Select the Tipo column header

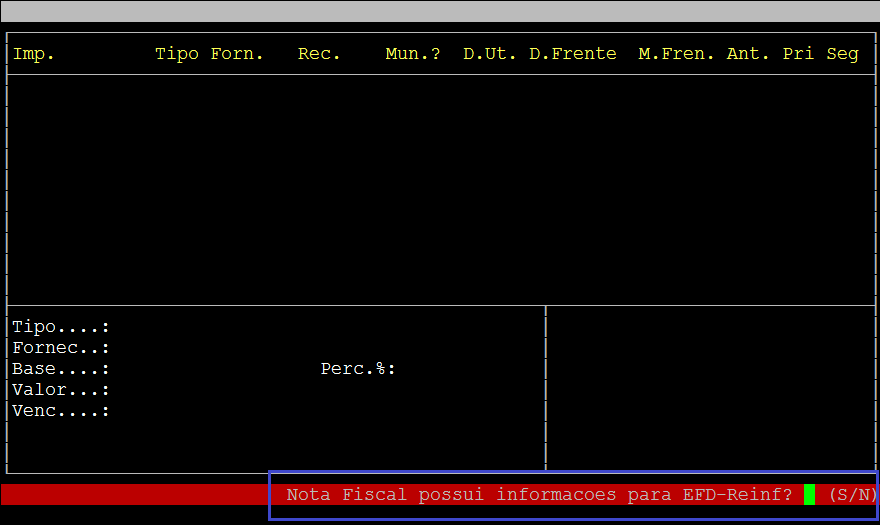pos(177,54)
